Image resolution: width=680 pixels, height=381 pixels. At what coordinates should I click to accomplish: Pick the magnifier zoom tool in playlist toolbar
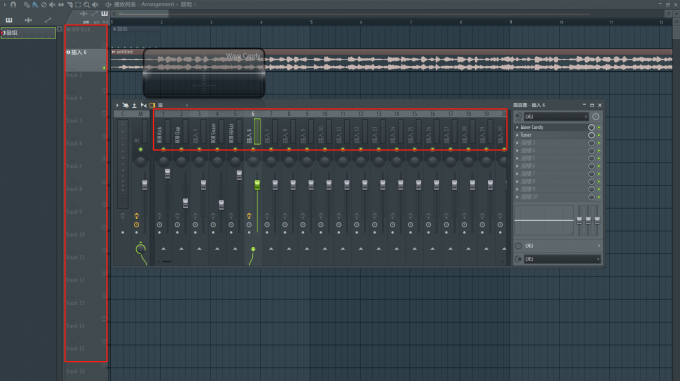(87, 4)
